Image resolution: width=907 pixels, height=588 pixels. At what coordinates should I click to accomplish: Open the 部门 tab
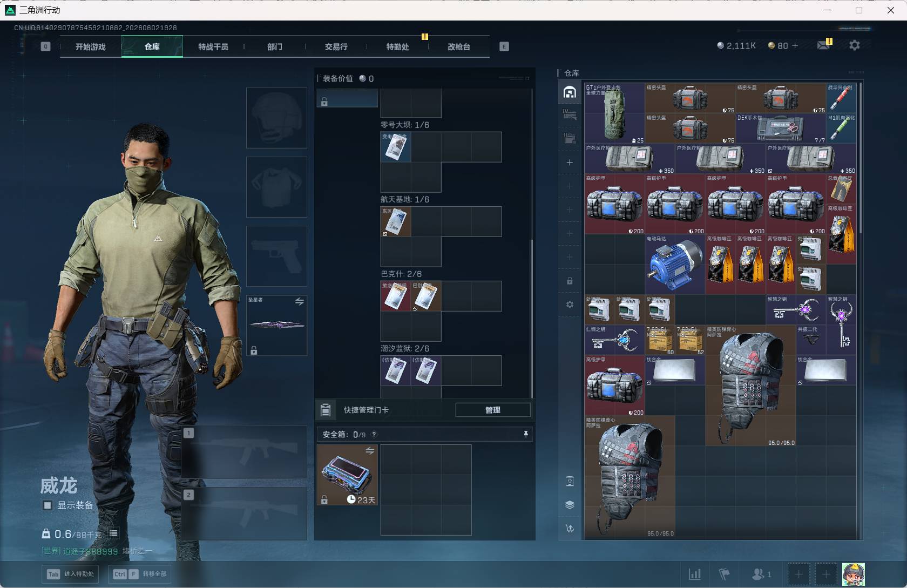pos(275,46)
